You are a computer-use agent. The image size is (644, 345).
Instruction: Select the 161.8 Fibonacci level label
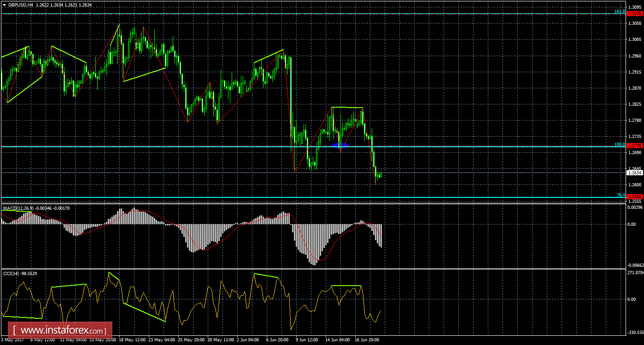620,11
